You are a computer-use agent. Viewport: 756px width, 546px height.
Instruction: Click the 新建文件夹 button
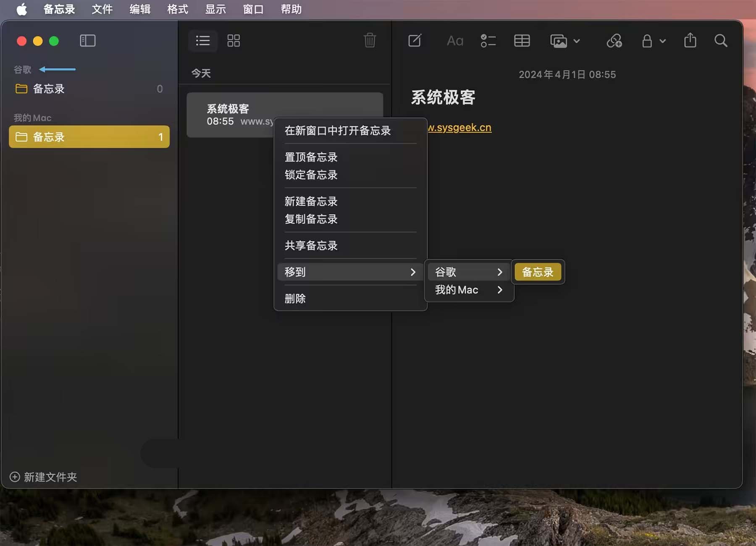pos(44,477)
